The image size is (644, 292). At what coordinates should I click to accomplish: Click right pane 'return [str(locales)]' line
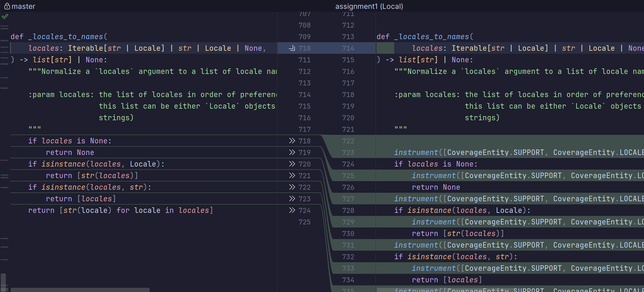coord(458,234)
